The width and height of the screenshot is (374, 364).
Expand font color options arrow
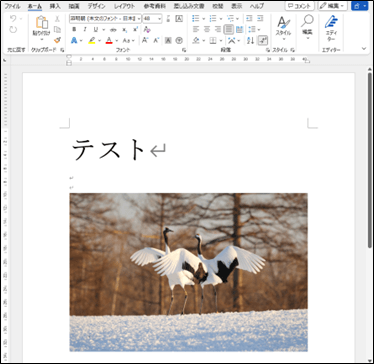[x=117, y=41]
